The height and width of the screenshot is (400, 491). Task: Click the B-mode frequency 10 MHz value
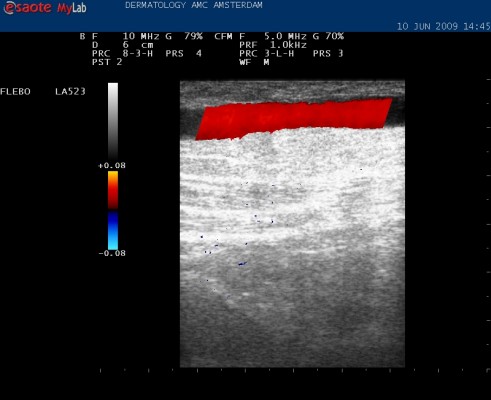pos(142,36)
